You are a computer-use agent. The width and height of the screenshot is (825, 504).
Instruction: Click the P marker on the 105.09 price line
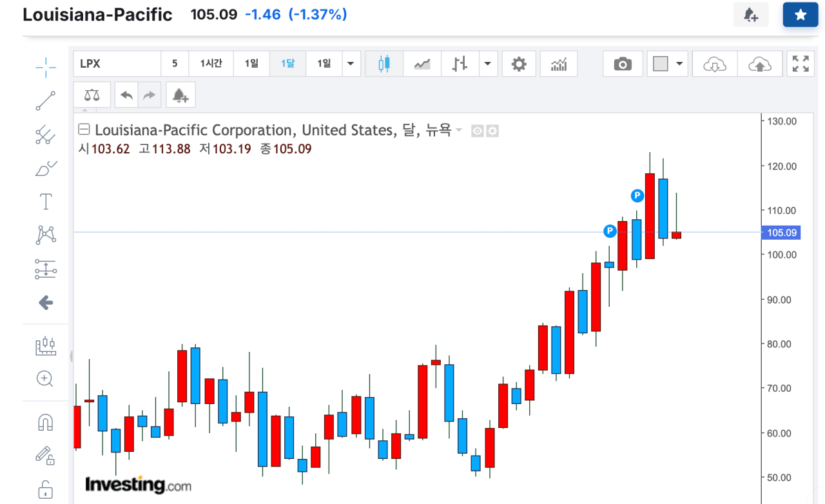610,231
